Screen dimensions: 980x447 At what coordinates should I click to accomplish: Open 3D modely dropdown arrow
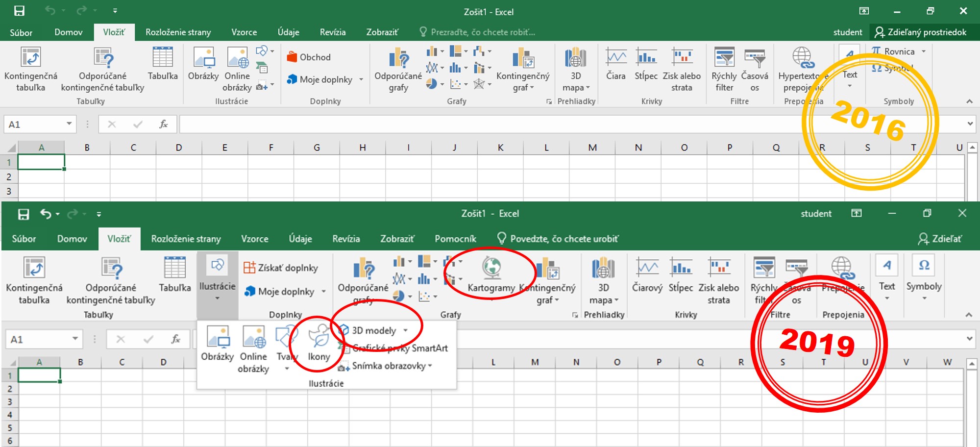[x=406, y=330]
